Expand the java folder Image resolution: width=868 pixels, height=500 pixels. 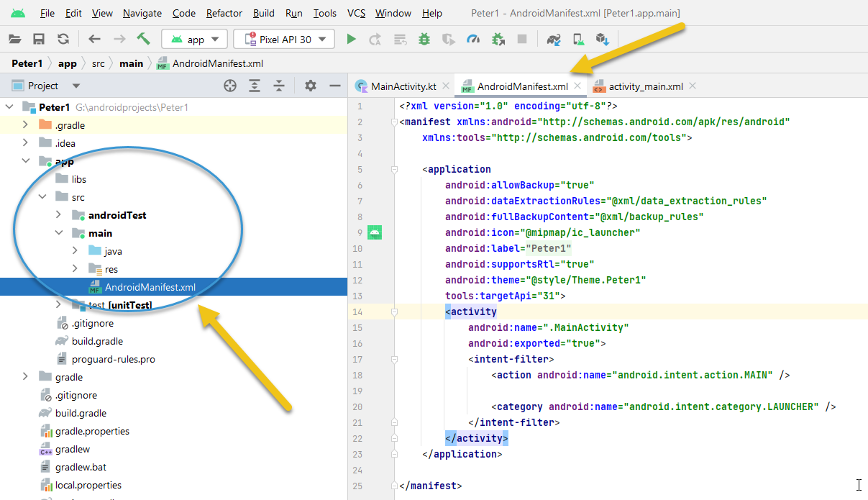pos(75,251)
